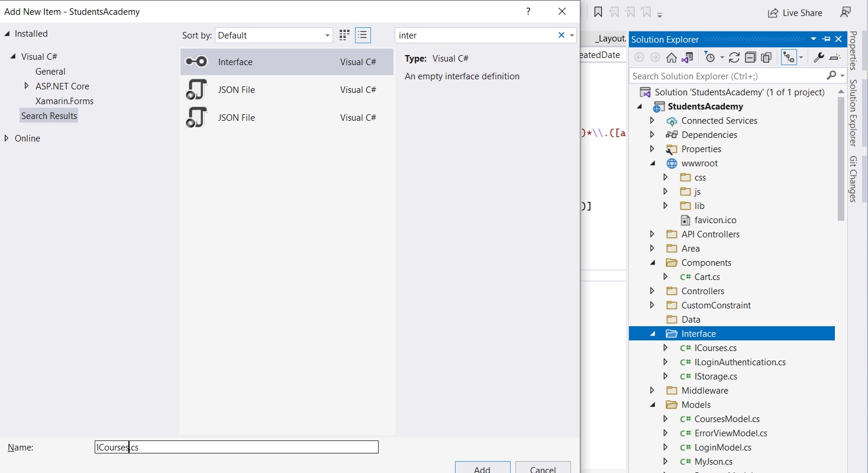
Task: Open the Properties side tab
Action: pos(853,51)
